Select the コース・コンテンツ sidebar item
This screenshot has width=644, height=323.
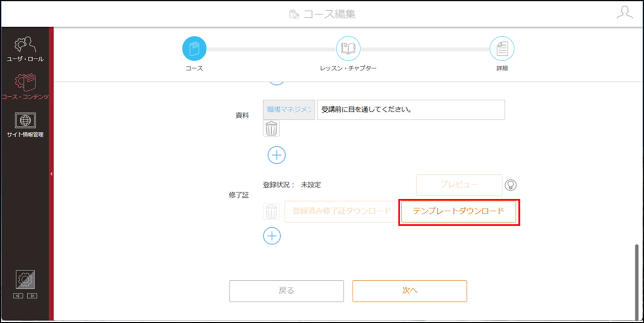(x=25, y=87)
